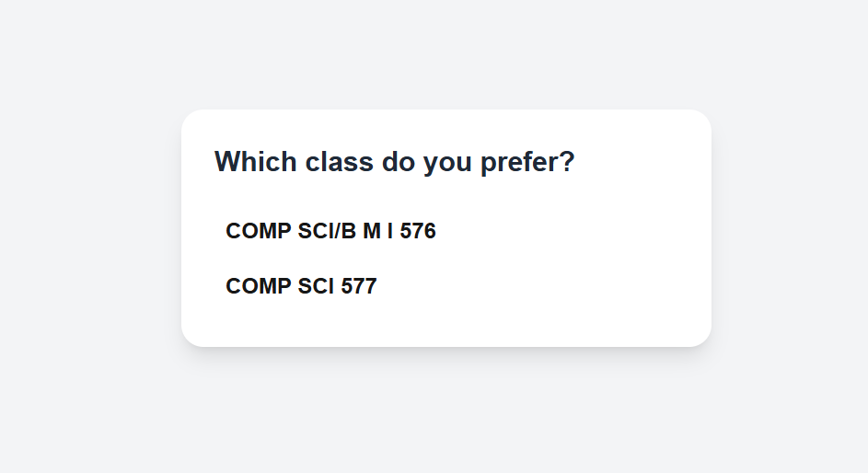This screenshot has width=868, height=473.
Task: Click the word COMP in the 577 option
Action: click(x=259, y=286)
